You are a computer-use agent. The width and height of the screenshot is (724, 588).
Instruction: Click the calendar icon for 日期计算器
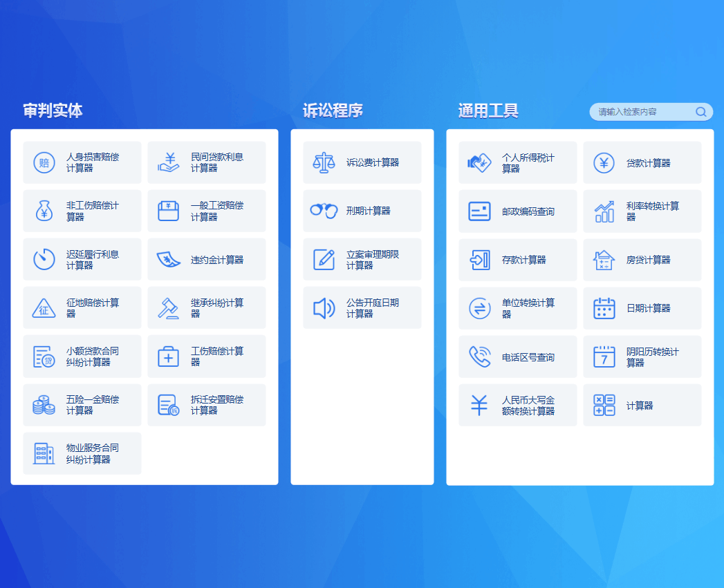(604, 308)
